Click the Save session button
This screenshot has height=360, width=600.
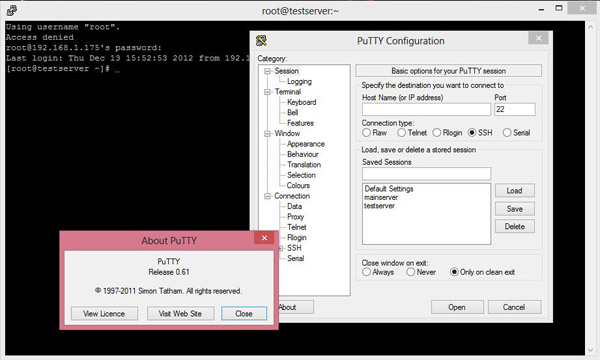(x=514, y=209)
